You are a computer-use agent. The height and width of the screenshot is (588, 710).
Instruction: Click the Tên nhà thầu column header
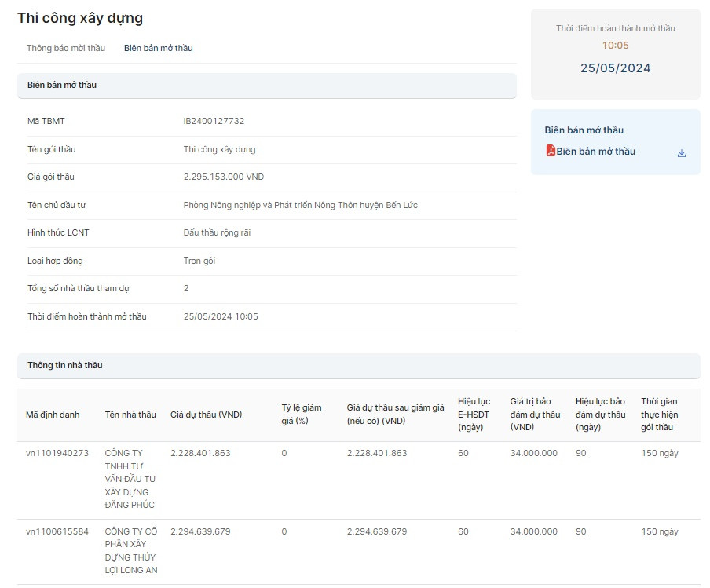(x=130, y=415)
